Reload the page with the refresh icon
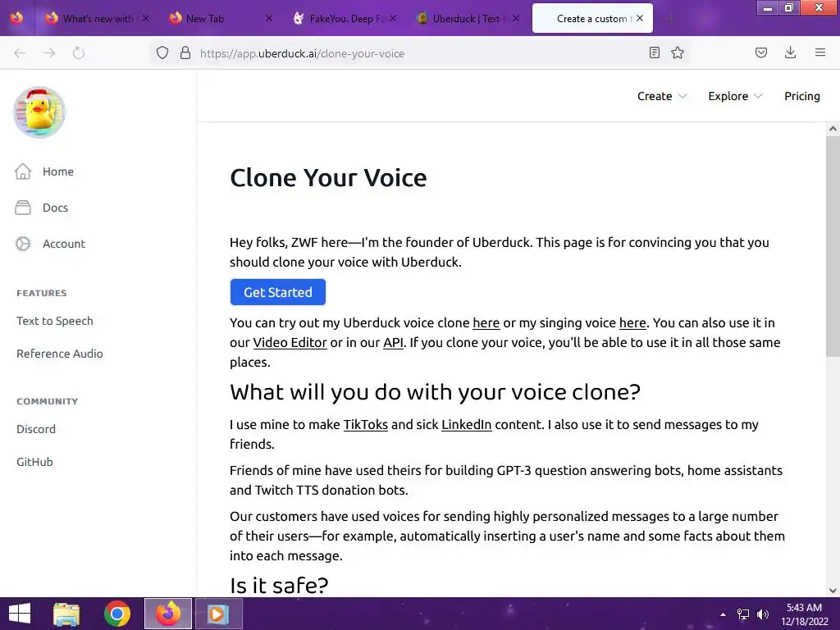 coord(79,52)
